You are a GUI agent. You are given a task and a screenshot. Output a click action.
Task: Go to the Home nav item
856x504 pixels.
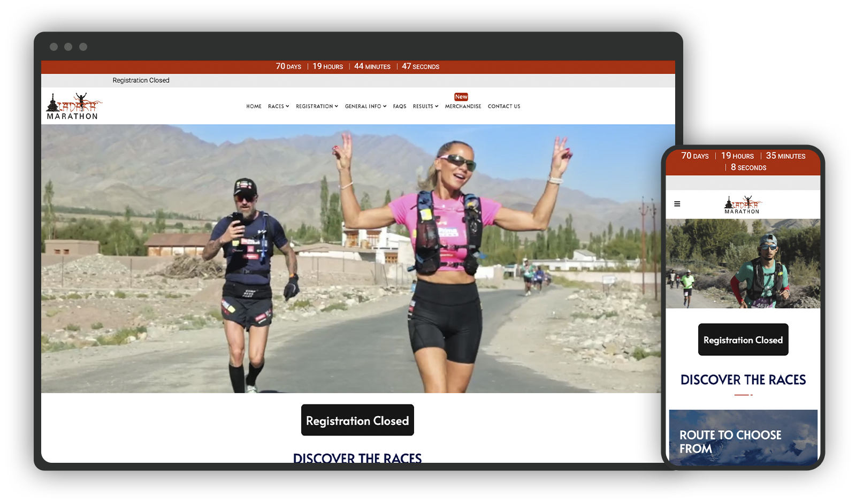point(254,106)
